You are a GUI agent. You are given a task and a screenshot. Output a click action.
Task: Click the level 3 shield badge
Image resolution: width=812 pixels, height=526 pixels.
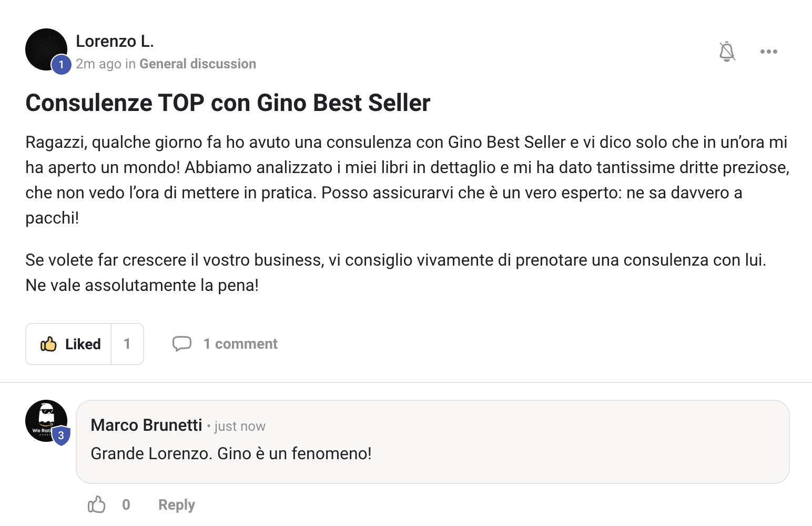click(x=62, y=436)
